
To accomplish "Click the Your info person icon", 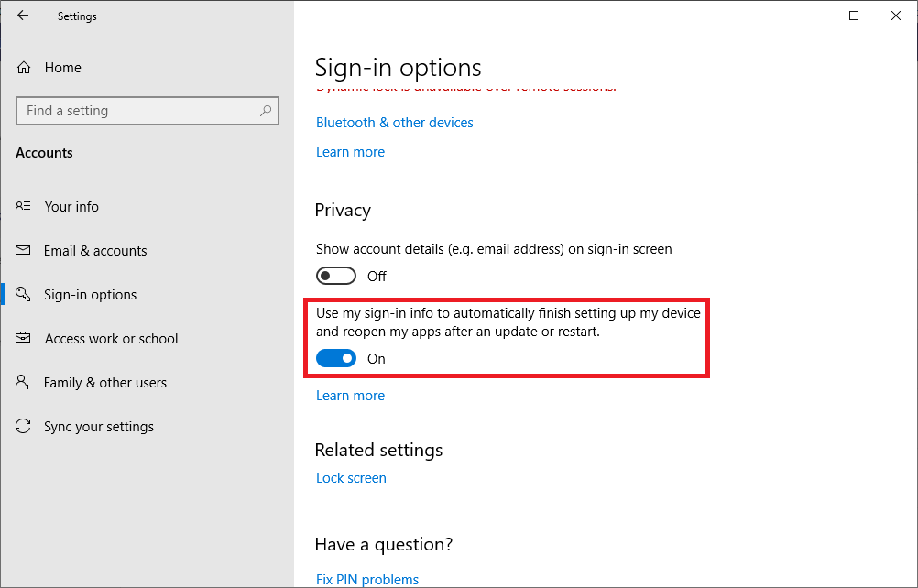I will click(25, 207).
